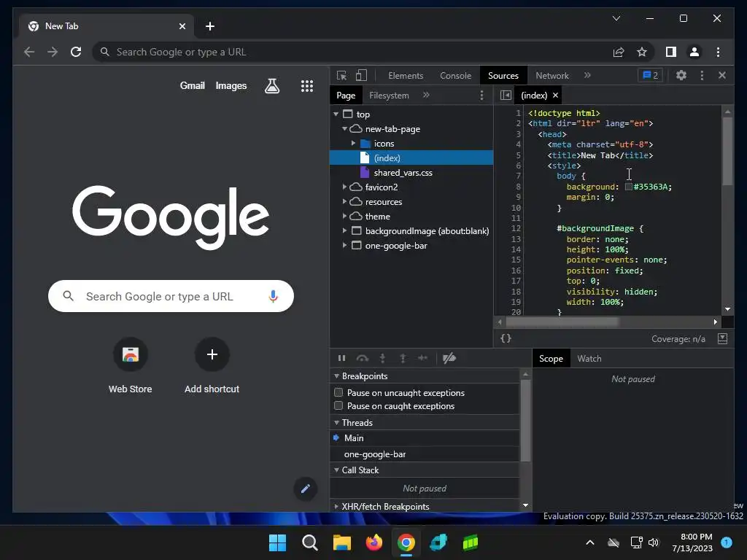Switch to the Elements tab
The height and width of the screenshot is (560, 747).
coord(406,75)
